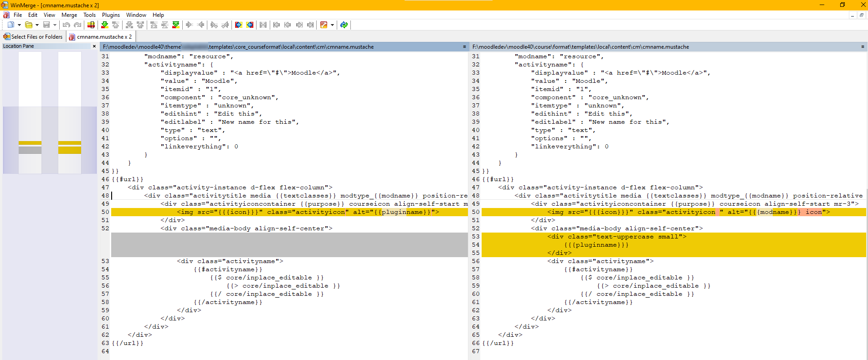Expand the Open recent files dropdown arrow

[37, 25]
